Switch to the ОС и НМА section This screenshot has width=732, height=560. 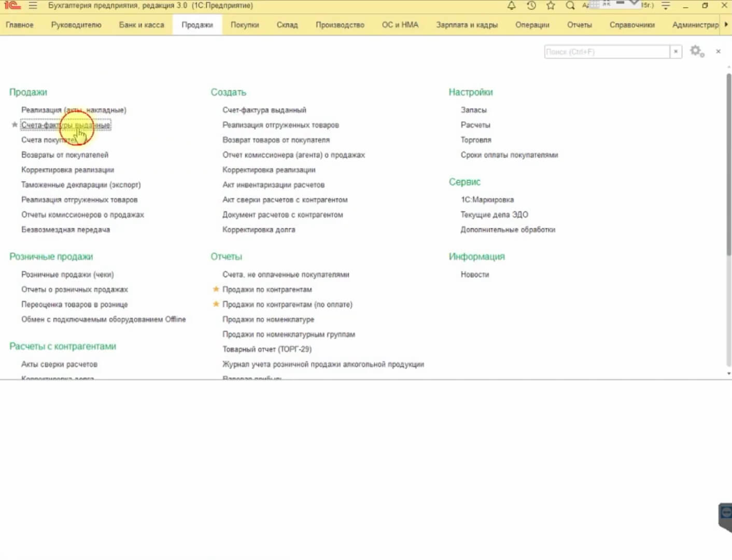[x=400, y=25]
